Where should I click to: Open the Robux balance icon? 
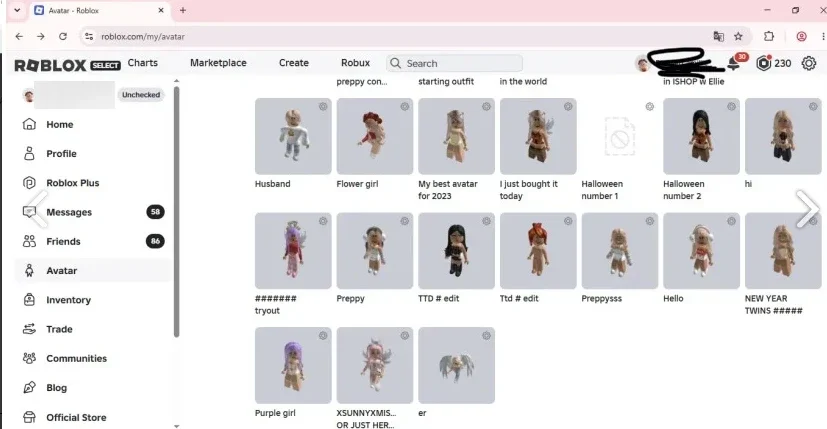(x=763, y=63)
